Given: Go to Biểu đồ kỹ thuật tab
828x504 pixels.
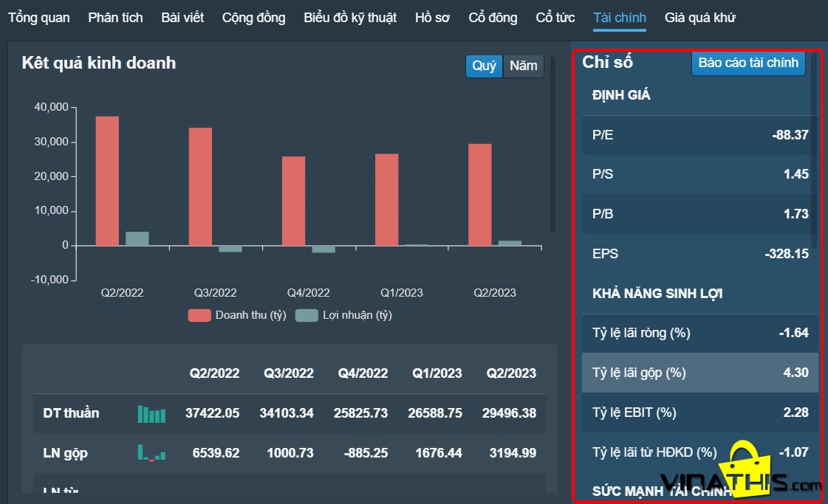Looking at the screenshot, I should tap(350, 18).
